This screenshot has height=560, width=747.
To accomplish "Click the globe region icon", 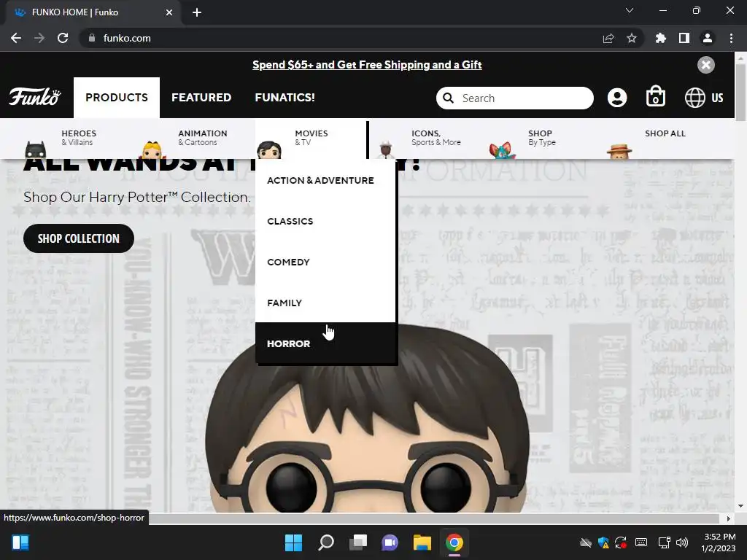I will 694,98.
